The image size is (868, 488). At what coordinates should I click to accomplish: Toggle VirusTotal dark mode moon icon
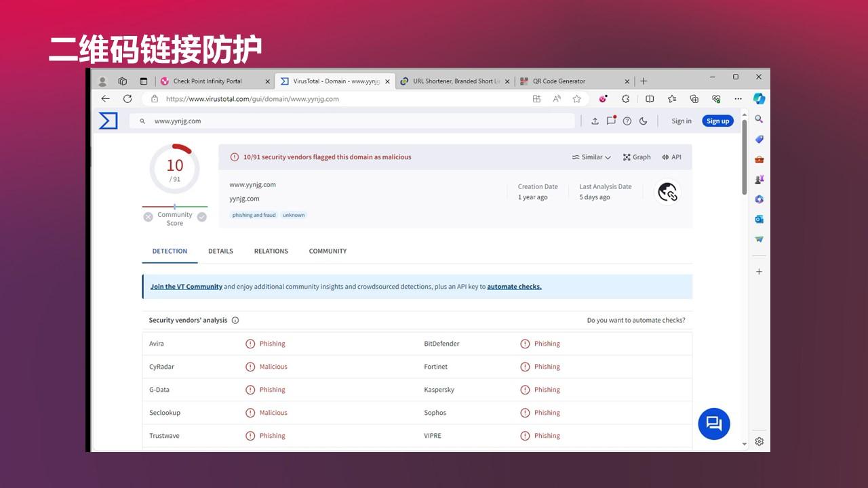click(643, 121)
